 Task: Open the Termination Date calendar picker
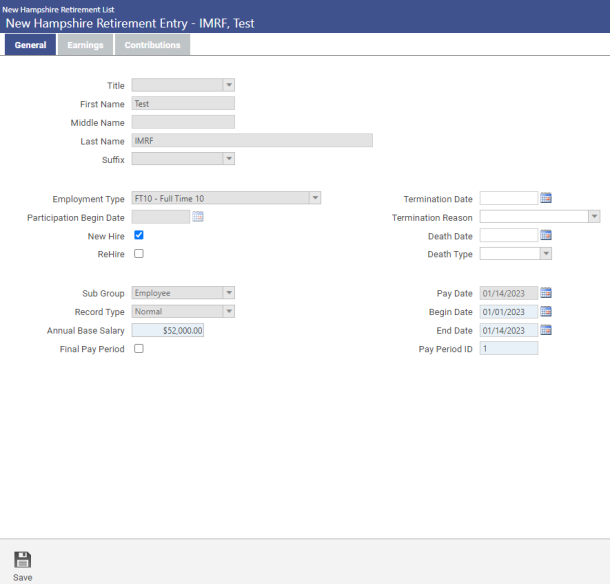[x=546, y=198]
